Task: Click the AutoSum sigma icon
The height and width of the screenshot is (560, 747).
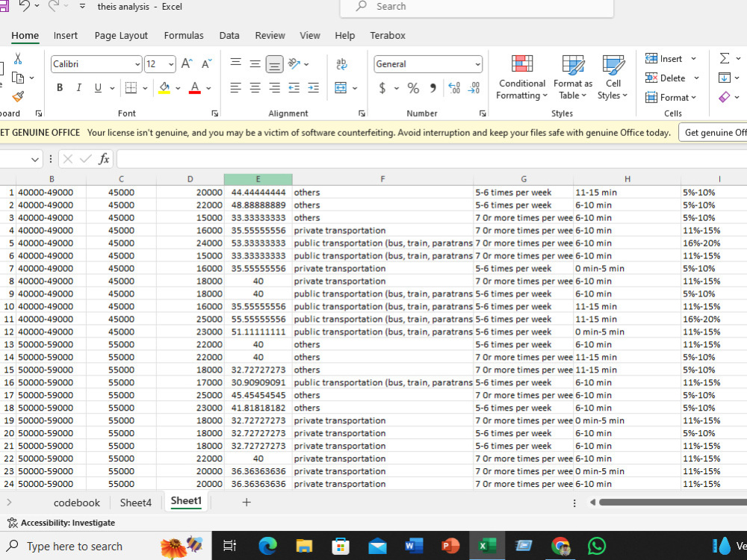Action: click(724, 58)
